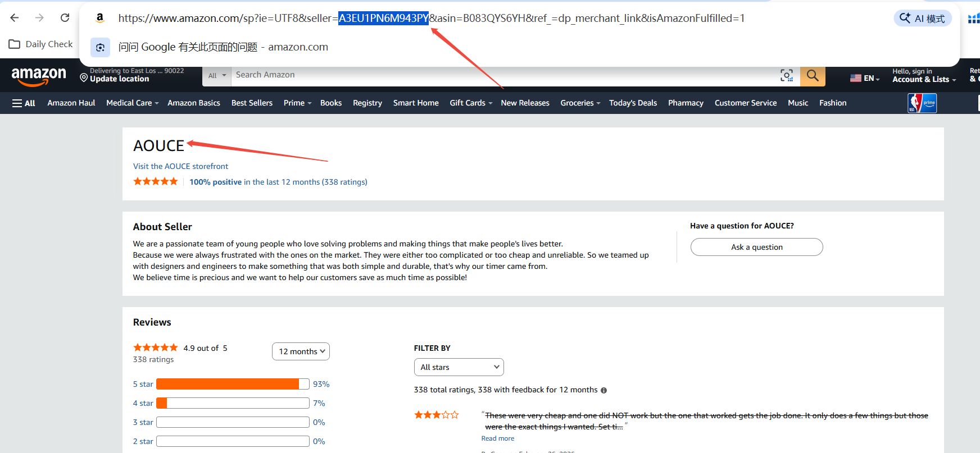Click the Google Lens suggestion icon

[x=100, y=48]
